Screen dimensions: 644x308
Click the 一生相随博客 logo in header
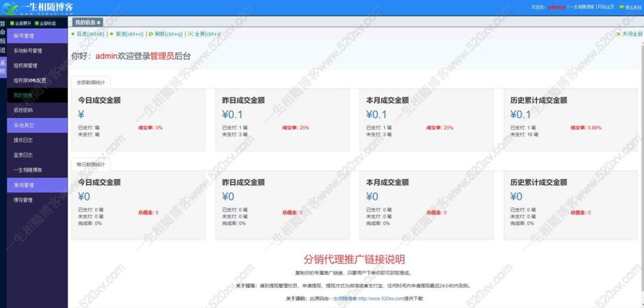(x=37, y=8)
